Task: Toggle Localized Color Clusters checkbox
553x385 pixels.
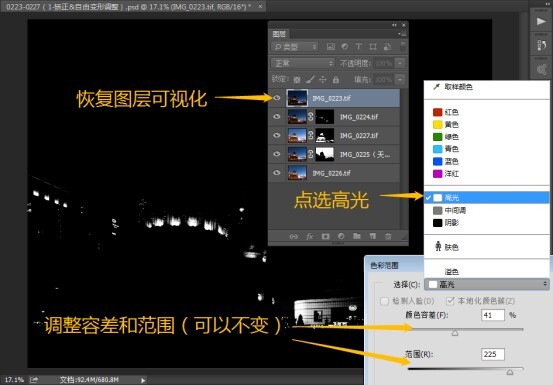Action: [x=450, y=301]
